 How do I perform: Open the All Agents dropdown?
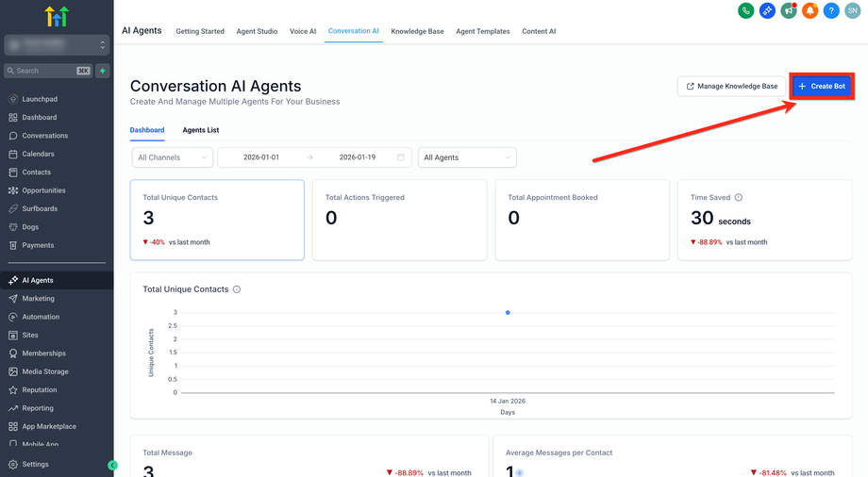pyautogui.click(x=467, y=157)
